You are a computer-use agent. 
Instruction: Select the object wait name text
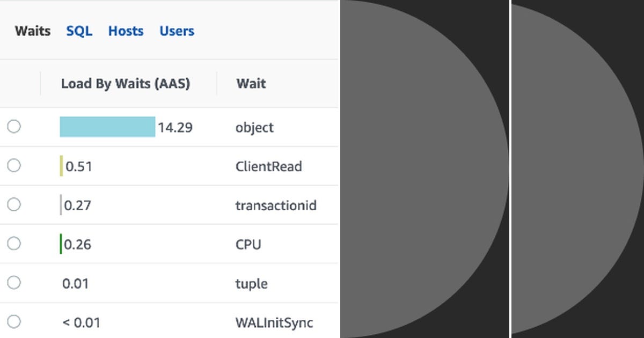click(254, 128)
